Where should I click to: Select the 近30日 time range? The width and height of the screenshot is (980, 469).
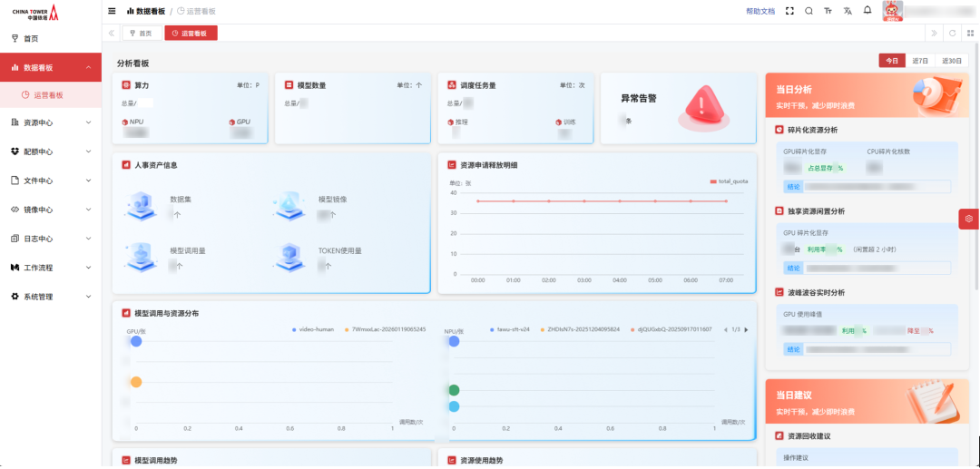[x=952, y=61]
